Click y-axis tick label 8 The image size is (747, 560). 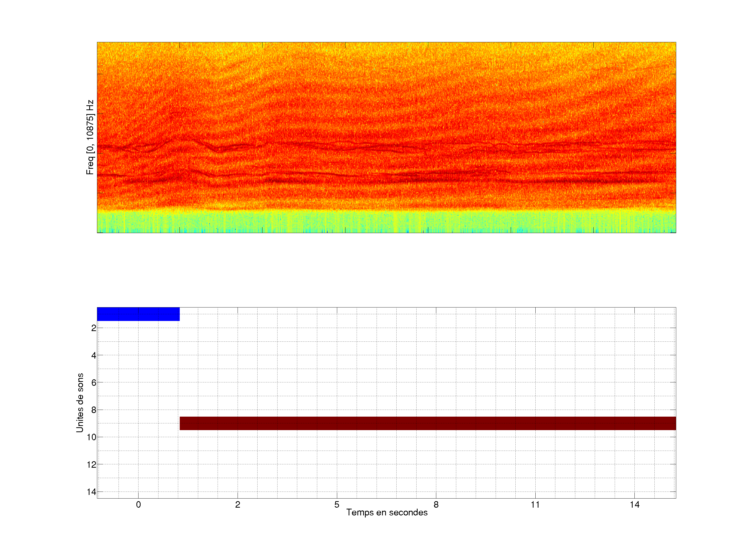(x=94, y=410)
